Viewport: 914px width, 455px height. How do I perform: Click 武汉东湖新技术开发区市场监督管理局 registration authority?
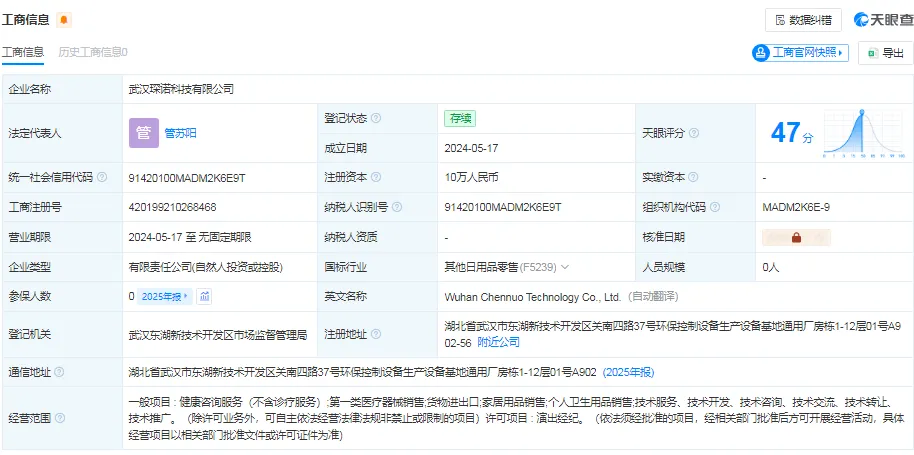tap(218, 335)
